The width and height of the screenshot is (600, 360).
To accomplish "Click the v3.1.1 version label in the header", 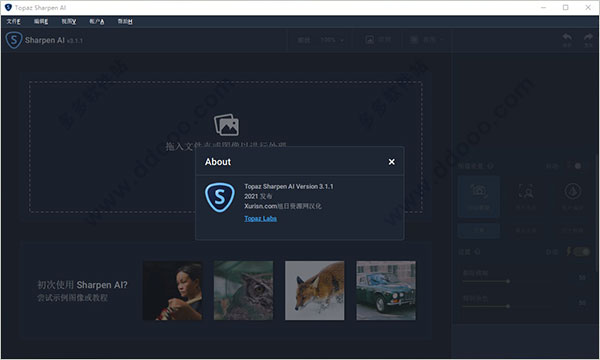I will (75, 41).
